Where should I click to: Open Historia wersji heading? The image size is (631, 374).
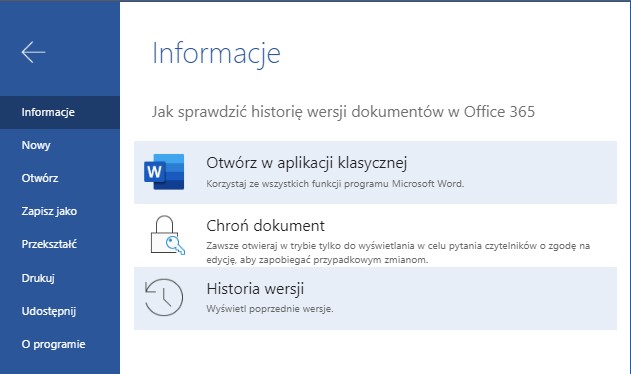(x=255, y=289)
